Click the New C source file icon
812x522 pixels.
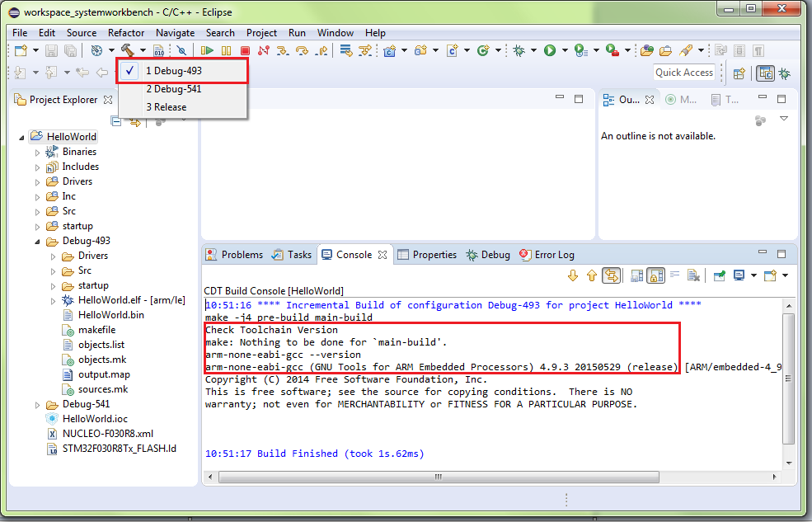(453, 50)
